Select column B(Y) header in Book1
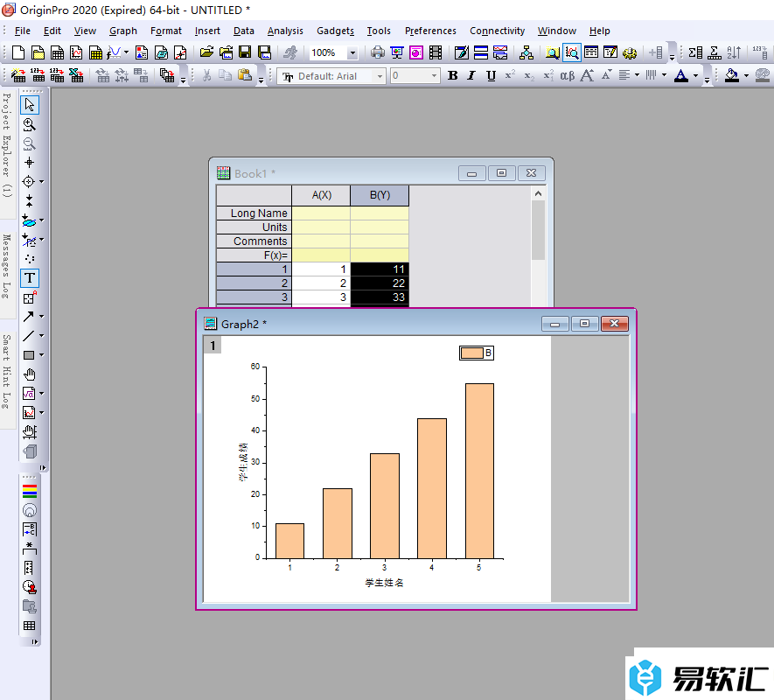This screenshot has width=774, height=700. [x=380, y=195]
